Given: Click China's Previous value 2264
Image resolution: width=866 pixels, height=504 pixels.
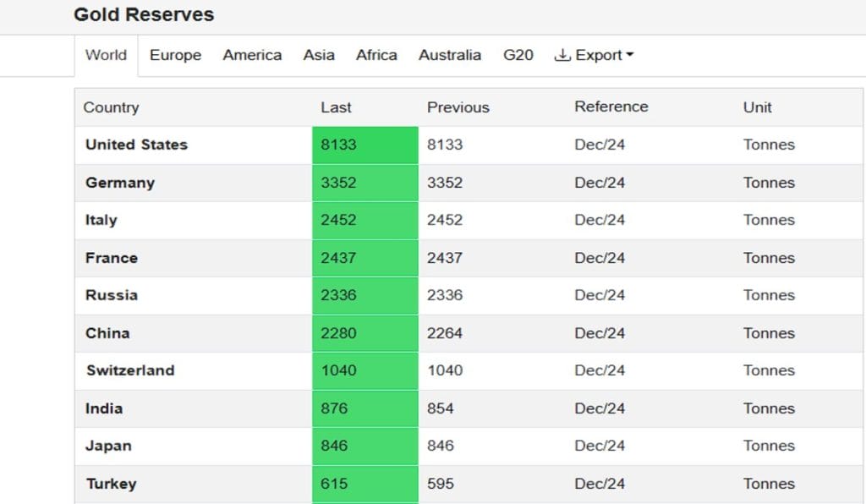Looking at the screenshot, I should [445, 333].
